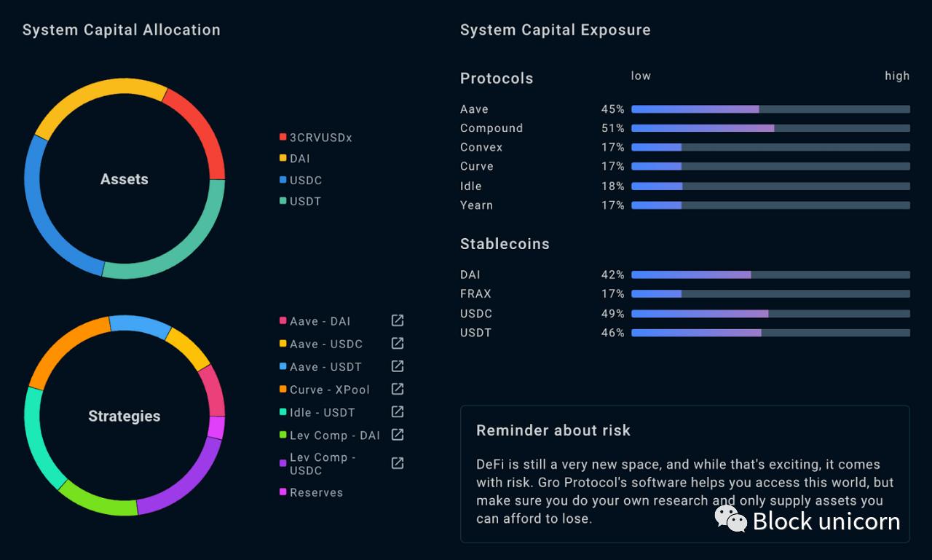Click the Compound exposure bar
This screenshot has height=560, width=932.
click(x=770, y=128)
